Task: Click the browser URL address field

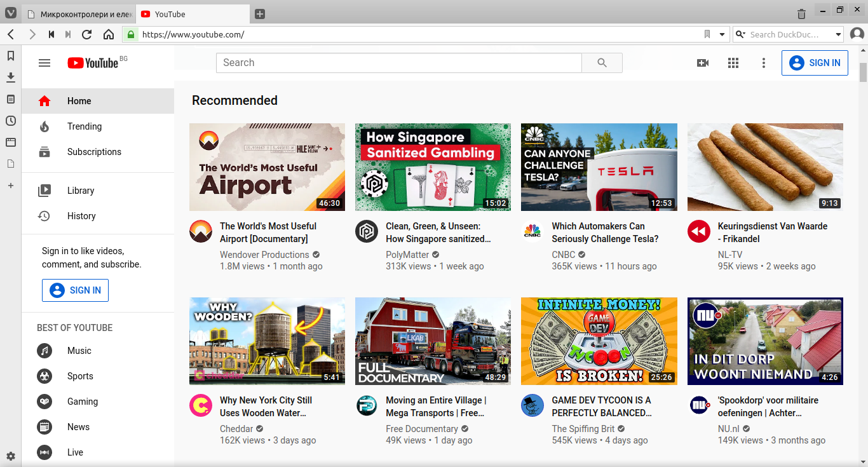Action: click(x=419, y=34)
